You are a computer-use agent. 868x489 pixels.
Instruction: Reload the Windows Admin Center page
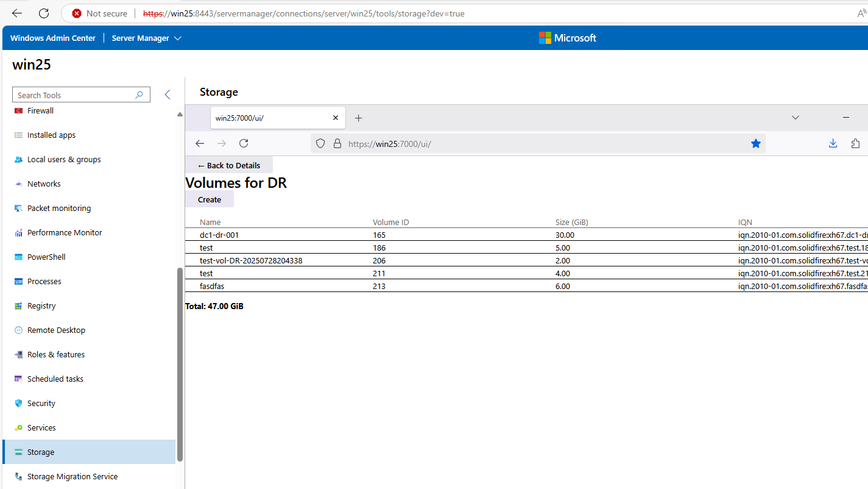[44, 13]
